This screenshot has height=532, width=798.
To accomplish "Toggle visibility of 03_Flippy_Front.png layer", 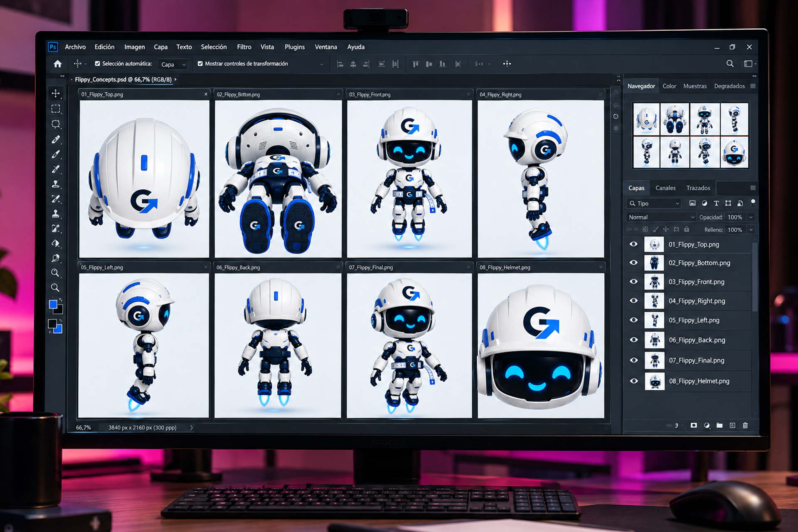I will (633, 281).
